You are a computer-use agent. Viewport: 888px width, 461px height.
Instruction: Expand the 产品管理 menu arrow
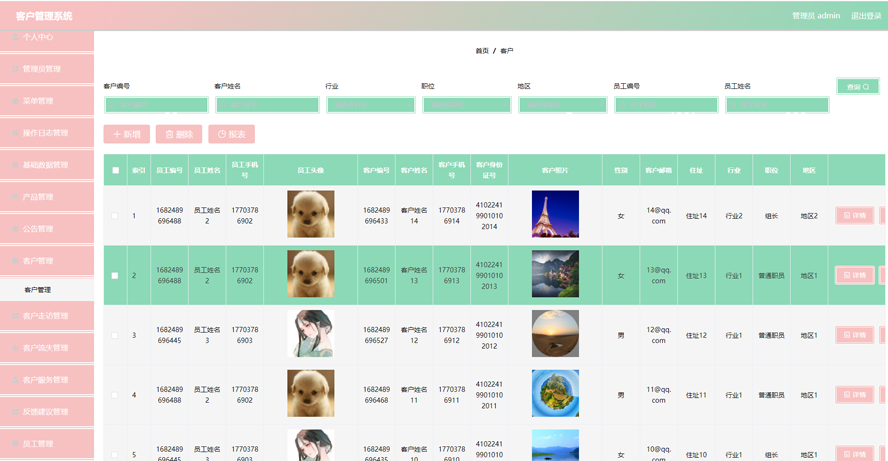point(85,197)
